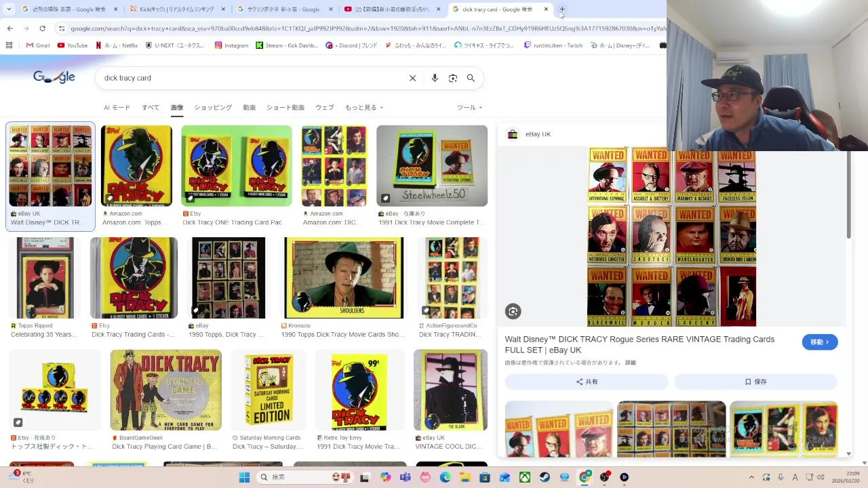Click the blue 移動 visit button
868x488 pixels.
coord(820,342)
